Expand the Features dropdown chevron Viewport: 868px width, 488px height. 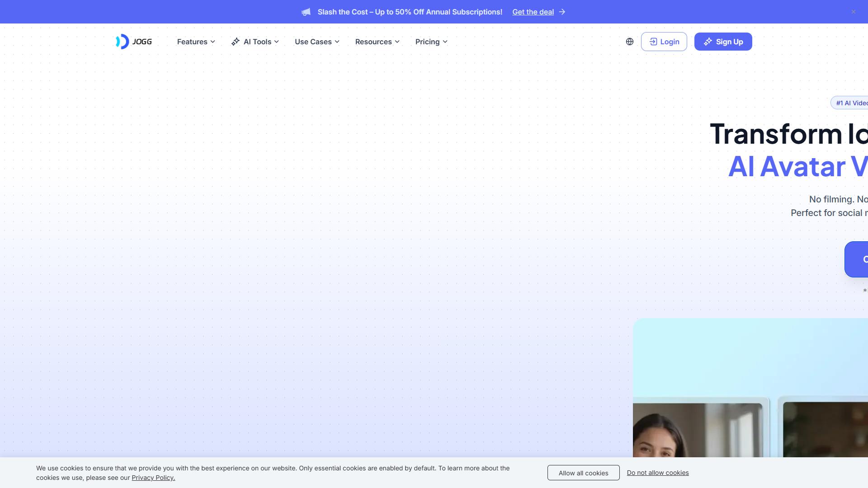(212, 42)
